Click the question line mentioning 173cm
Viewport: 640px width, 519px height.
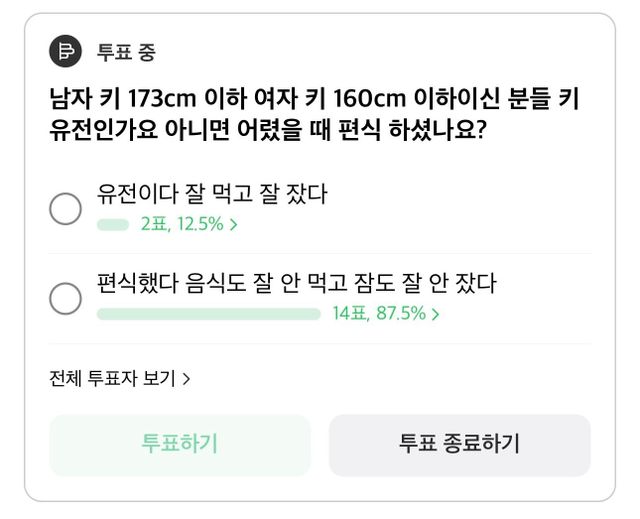point(314,101)
